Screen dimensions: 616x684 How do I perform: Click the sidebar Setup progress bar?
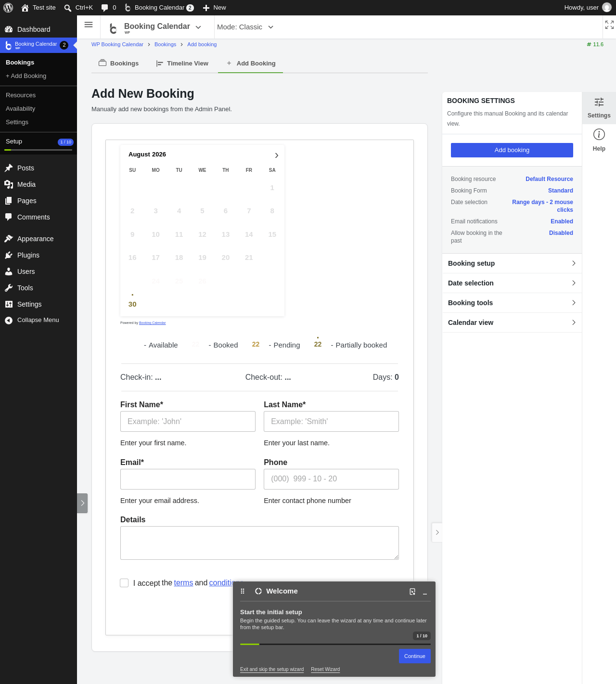click(x=38, y=150)
